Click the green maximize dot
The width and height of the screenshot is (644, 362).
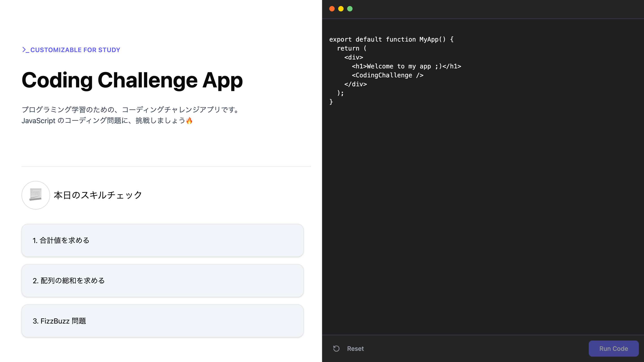coord(350,9)
